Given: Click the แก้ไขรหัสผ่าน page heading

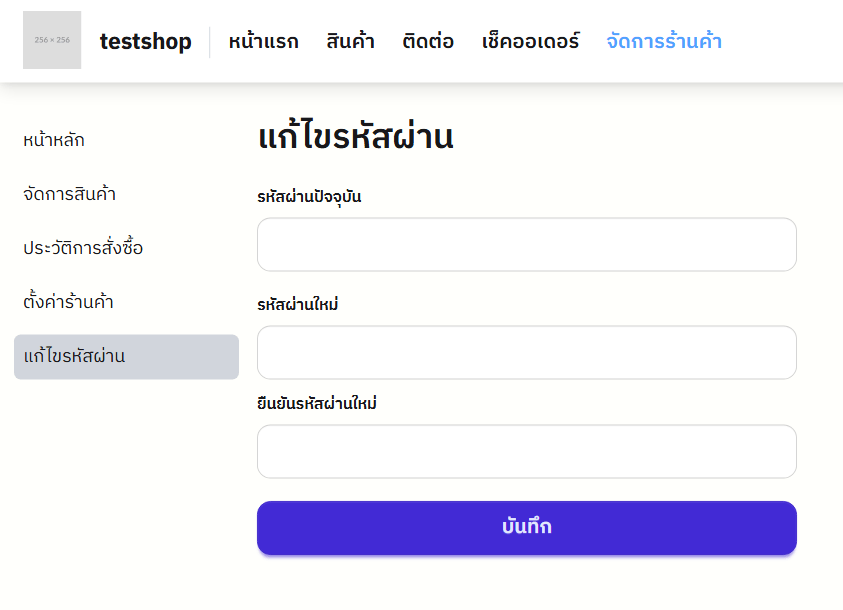Looking at the screenshot, I should click(x=355, y=138).
